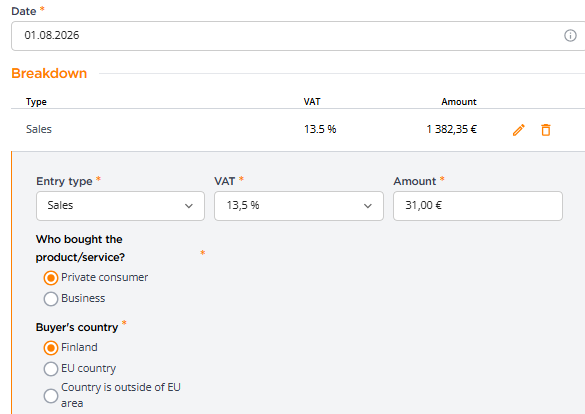Choose the Business buyer option
Image resolution: width=585 pixels, height=414 pixels.
coord(51,299)
